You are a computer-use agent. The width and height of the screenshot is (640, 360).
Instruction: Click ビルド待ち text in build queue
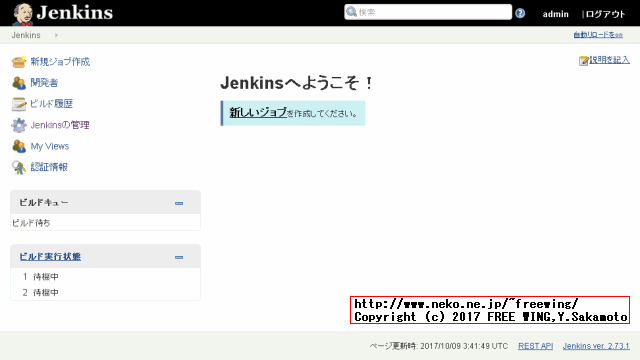(31, 223)
